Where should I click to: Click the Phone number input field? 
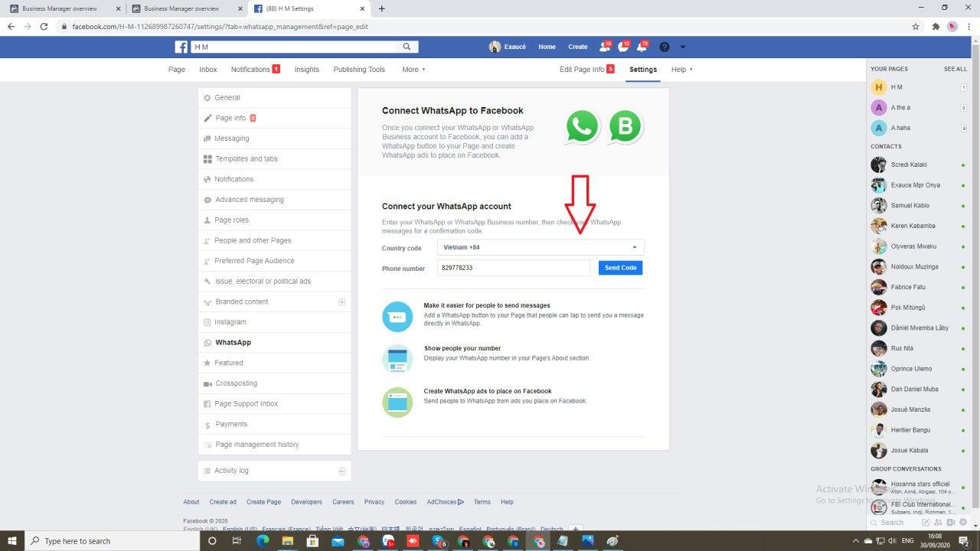pyautogui.click(x=514, y=268)
